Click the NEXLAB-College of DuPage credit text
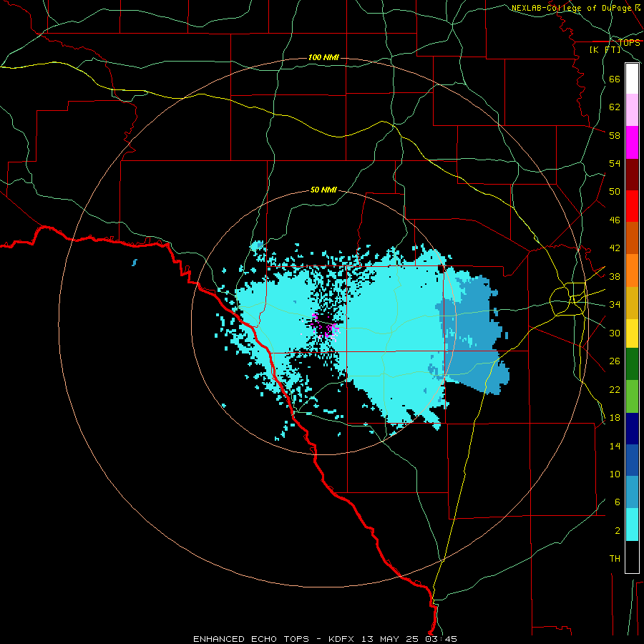The image size is (644, 644). tap(575, 8)
